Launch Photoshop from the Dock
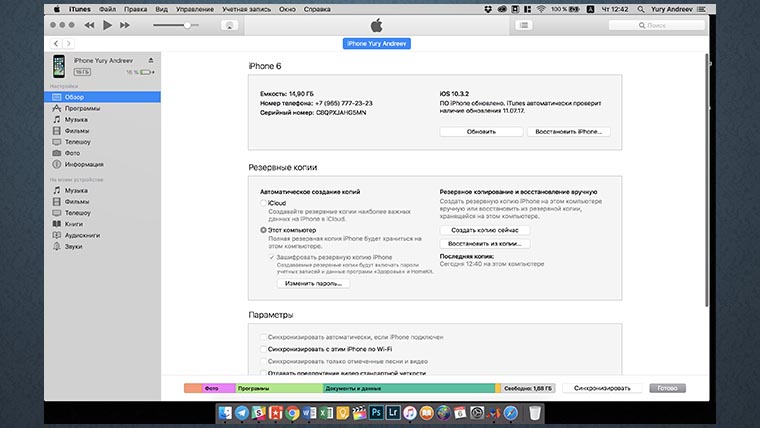 point(376,413)
